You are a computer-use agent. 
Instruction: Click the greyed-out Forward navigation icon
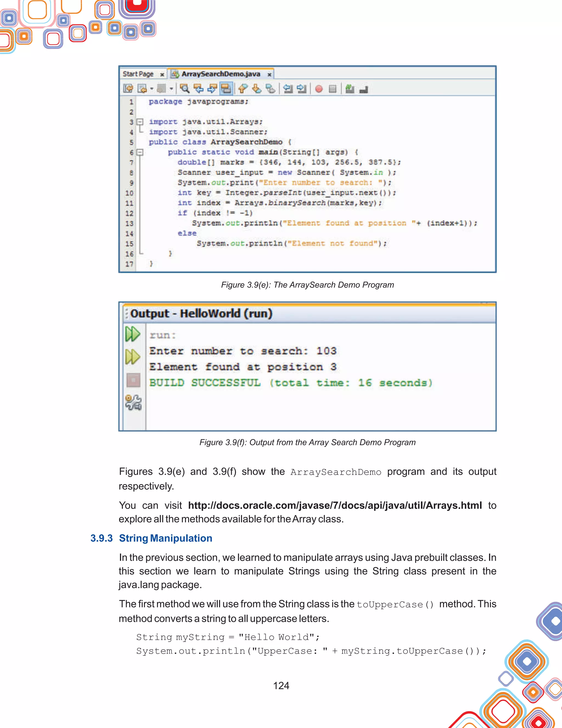point(161,89)
